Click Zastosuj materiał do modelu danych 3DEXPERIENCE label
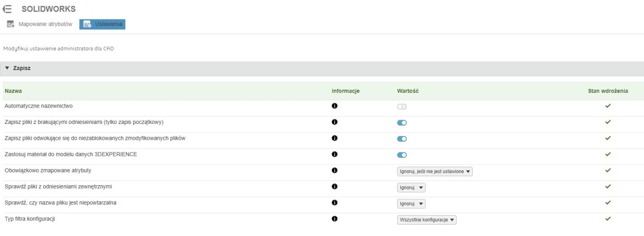 pos(71,154)
